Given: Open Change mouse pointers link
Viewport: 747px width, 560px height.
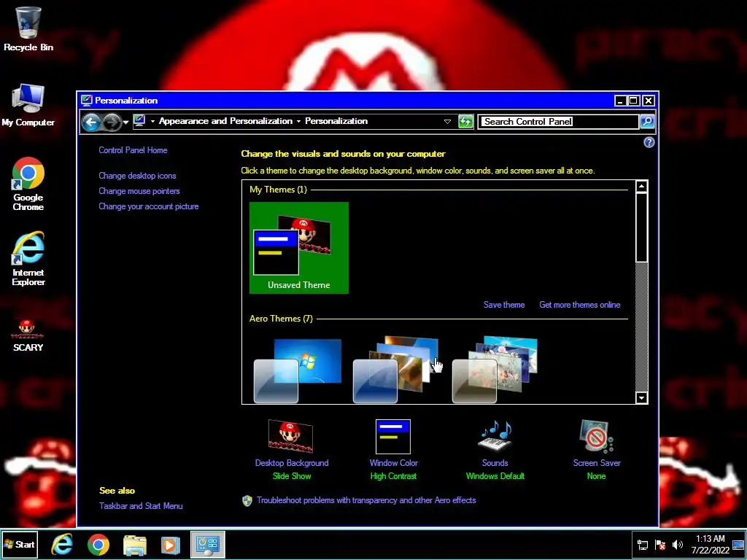Looking at the screenshot, I should 139,191.
